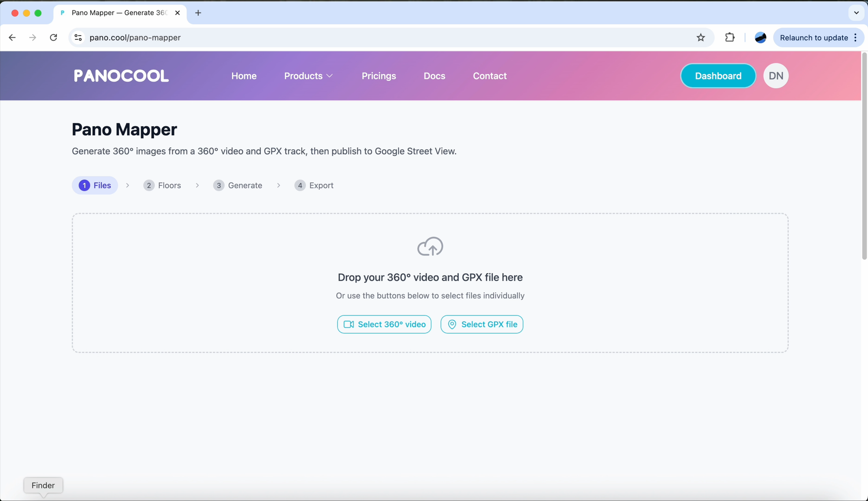Viewport: 868px width, 501px height.
Task: Open the browser extensions puzzle icon
Action: click(730, 38)
